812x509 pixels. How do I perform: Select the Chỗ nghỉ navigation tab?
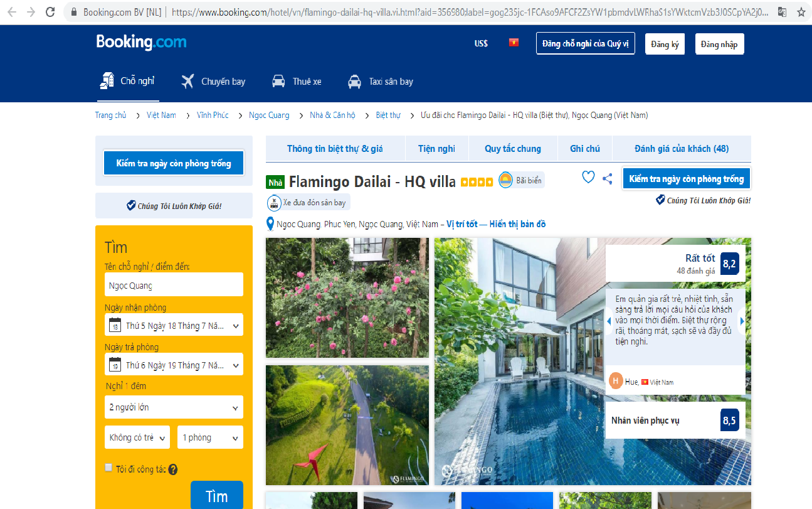click(x=128, y=81)
